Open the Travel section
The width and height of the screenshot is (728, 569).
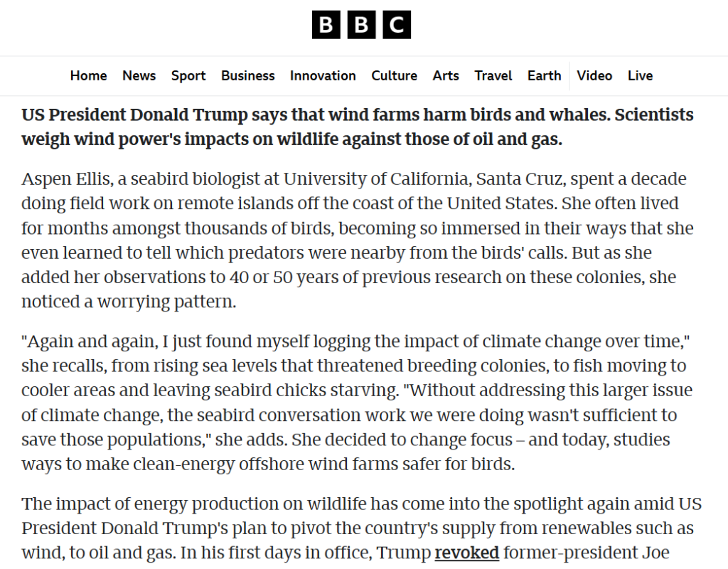pos(493,75)
